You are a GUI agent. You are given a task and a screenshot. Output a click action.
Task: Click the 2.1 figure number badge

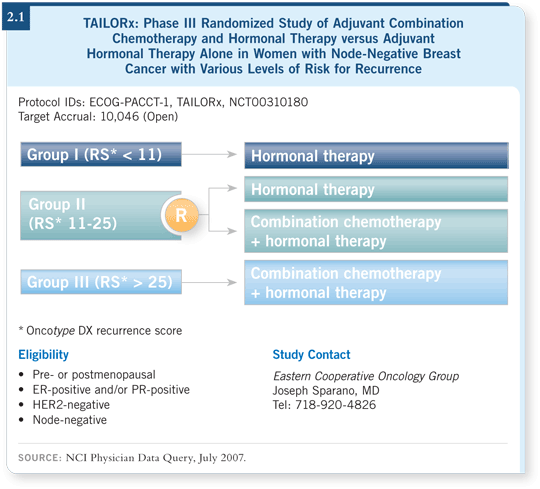[x=16, y=17]
